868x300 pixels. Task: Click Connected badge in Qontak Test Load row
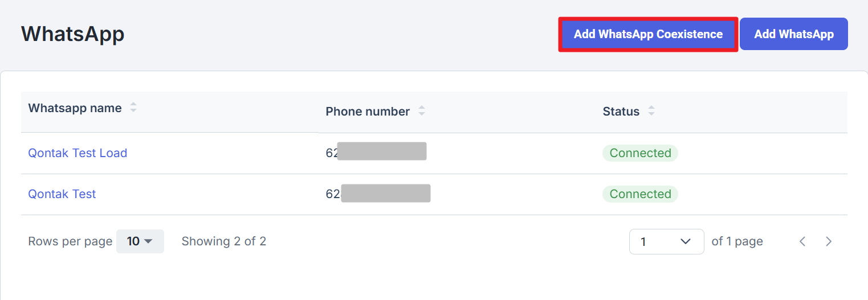640,153
